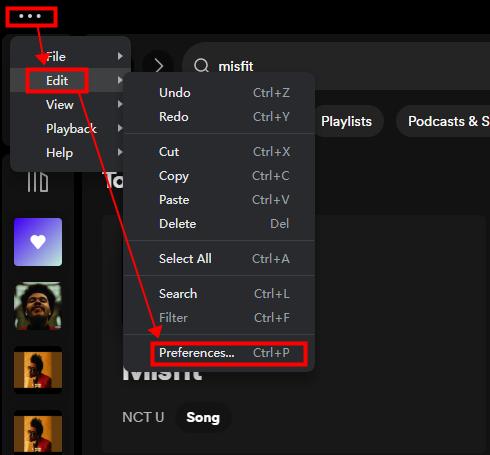
Task: Choose Search in the Edit submenu
Action: [219, 294]
